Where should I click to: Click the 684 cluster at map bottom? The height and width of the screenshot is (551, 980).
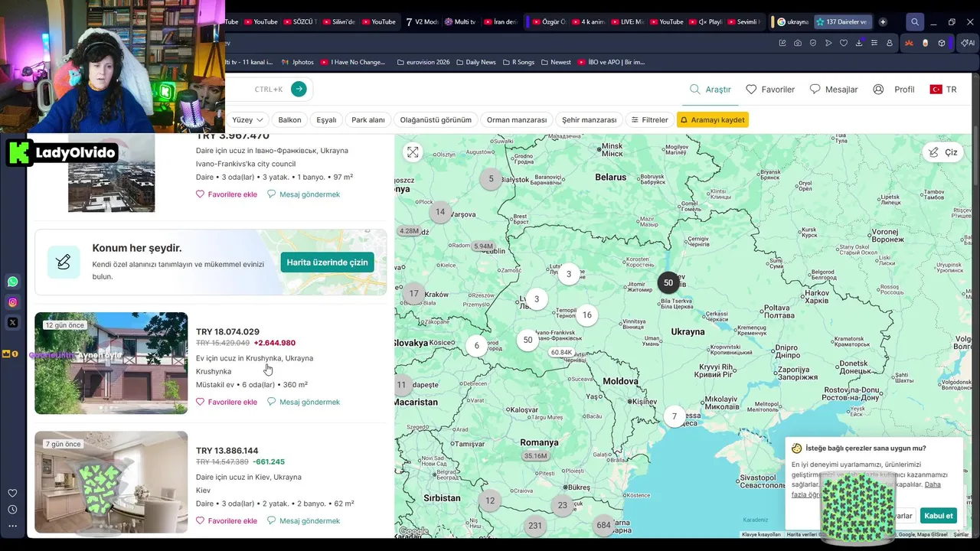pos(603,525)
